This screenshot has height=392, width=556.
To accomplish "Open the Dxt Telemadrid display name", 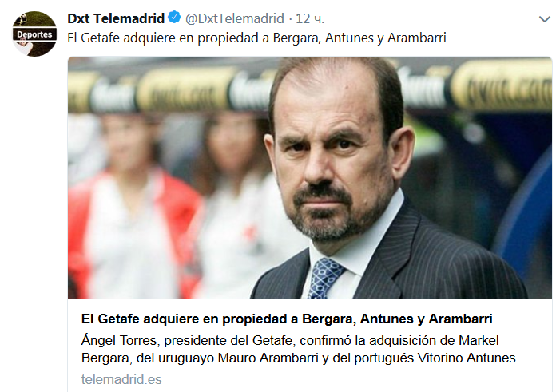I will (116, 18).
